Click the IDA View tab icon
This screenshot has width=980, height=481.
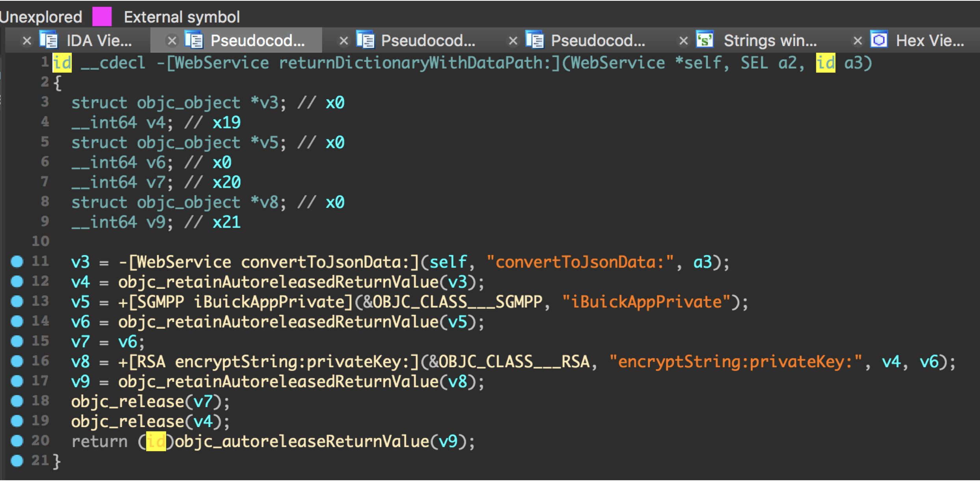click(x=48, y=40)
